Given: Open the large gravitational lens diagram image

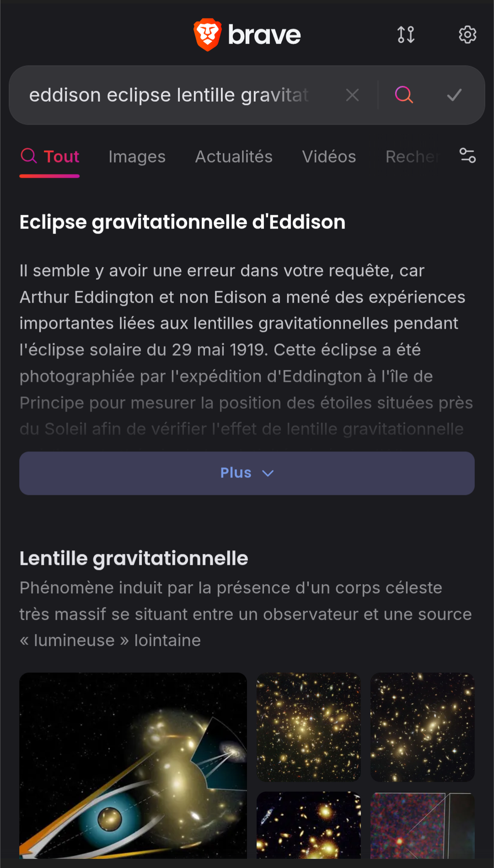Looking at the screenshot, I should (x=133, y=765).
